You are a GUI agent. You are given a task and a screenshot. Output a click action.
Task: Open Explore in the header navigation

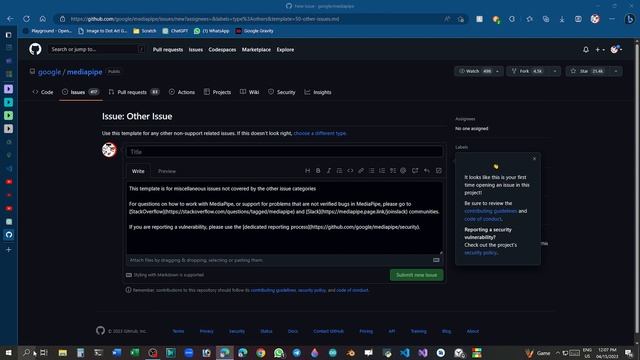285,49
